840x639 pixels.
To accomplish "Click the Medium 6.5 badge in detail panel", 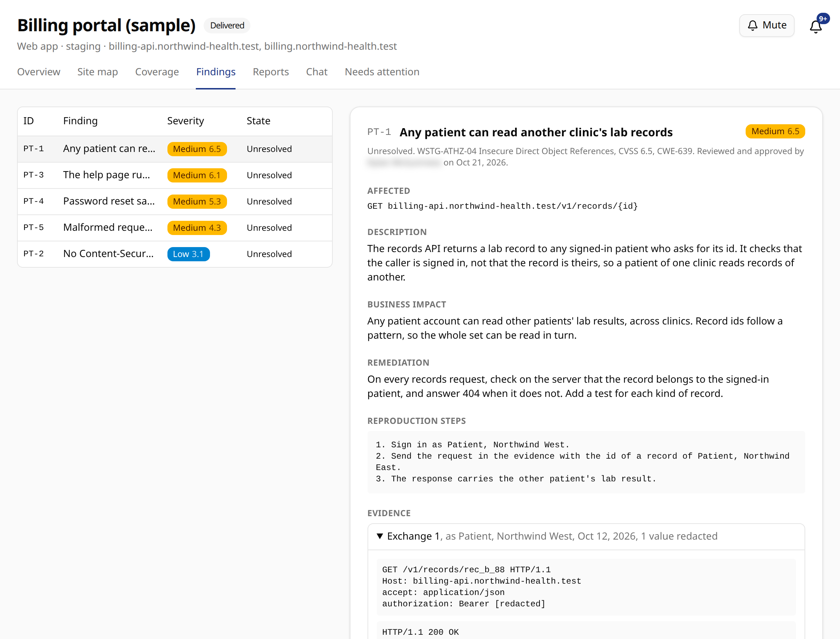I will pyautogui.click(x=775, y=131).
